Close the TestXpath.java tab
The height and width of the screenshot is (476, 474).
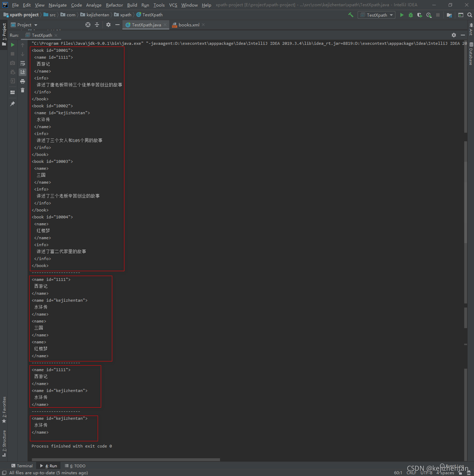point(165,25)
